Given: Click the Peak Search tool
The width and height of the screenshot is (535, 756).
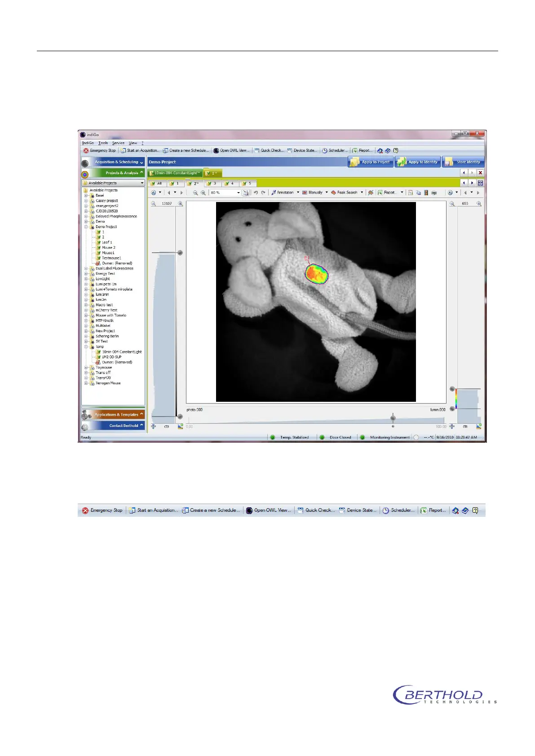Looking at the screenshot, I should [344, 193].
